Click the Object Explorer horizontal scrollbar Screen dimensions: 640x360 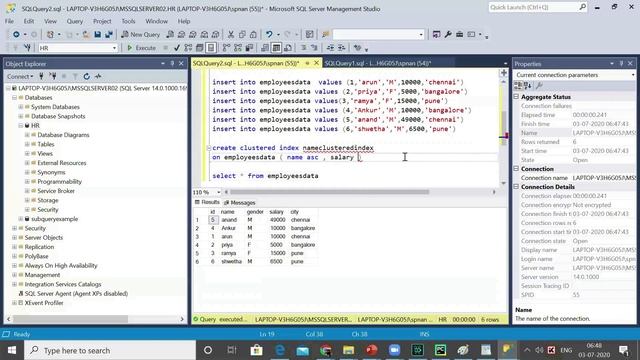pos(70,319)
